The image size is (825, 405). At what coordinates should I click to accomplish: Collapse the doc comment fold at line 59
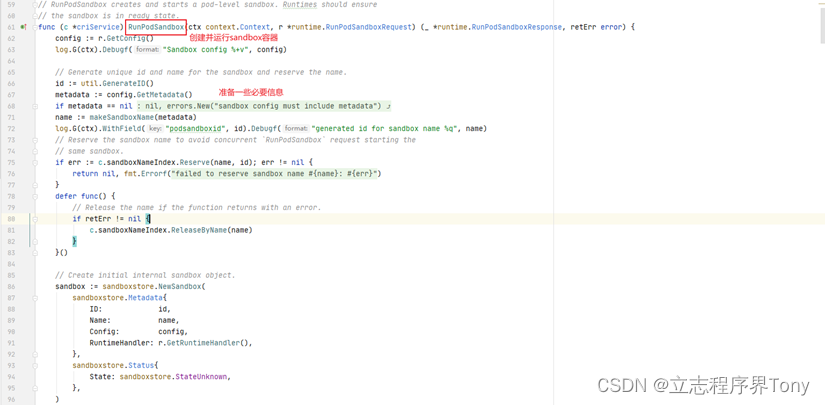35,4
